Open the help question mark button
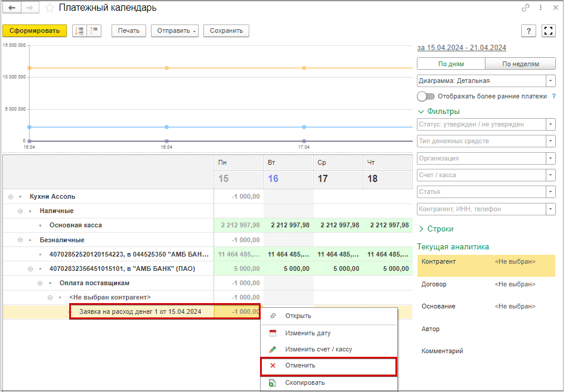The width and height of the screenshot is (566, 392). (528, 31)
